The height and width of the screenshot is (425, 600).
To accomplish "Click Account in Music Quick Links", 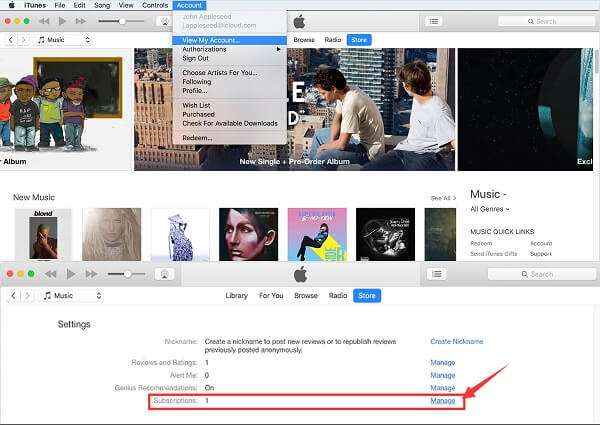I will click(541, 244).
